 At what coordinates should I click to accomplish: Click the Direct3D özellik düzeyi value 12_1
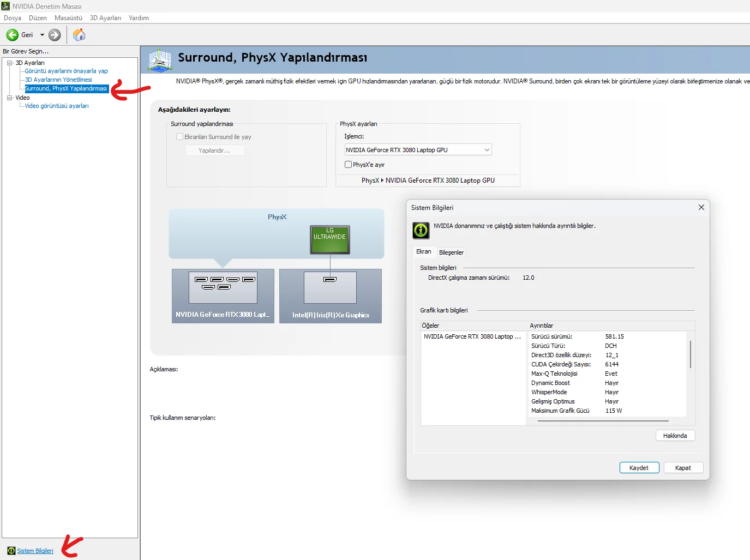[612, 355]
